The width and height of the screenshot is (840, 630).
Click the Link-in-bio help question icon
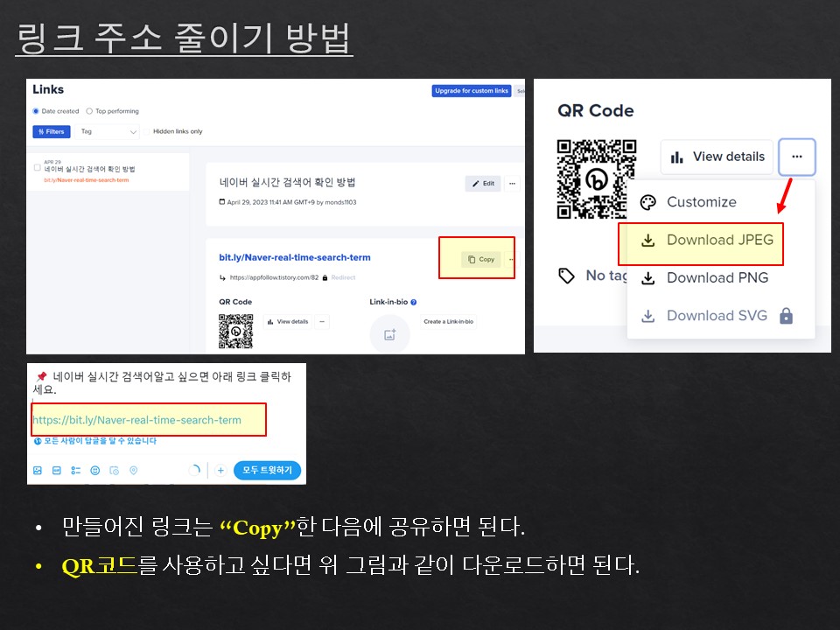click(x=414, y=302)
